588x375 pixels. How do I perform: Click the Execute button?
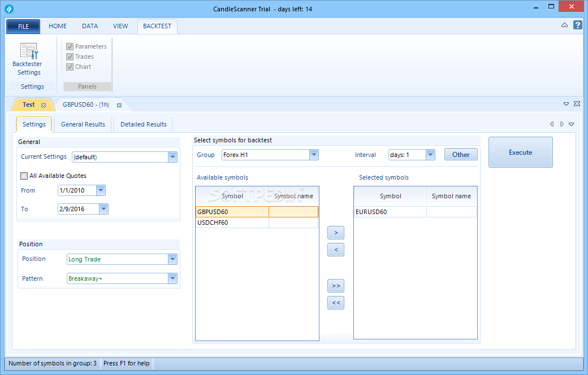[521, 152]
